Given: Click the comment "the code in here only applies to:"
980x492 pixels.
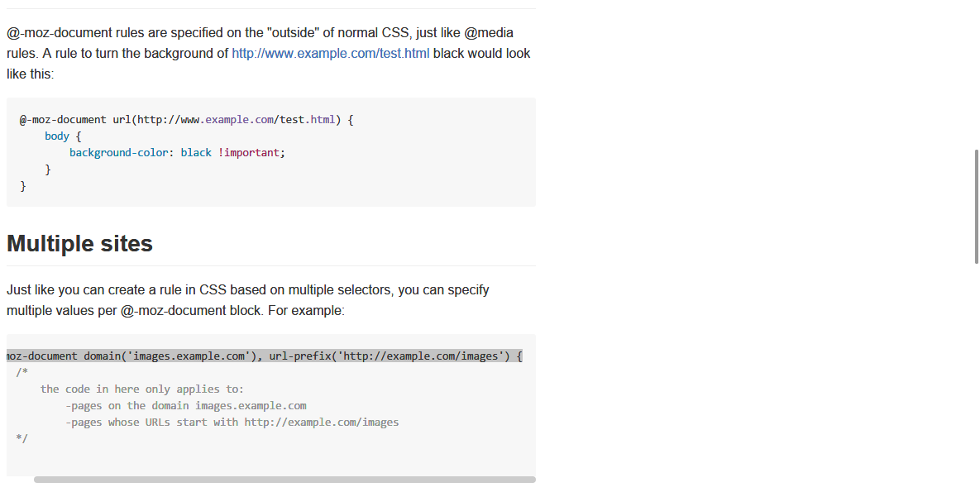Looking at the screenshot, I should click(x=142, y=389).
